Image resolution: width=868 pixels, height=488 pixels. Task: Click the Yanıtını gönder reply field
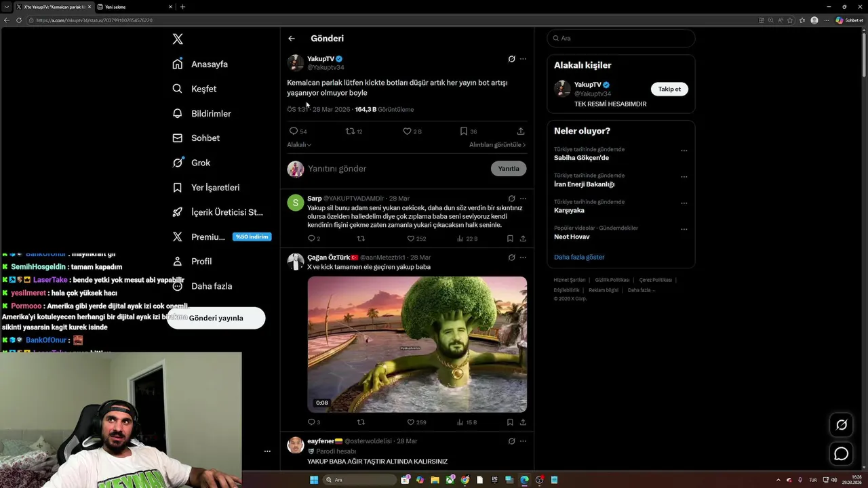click(397, 169)
